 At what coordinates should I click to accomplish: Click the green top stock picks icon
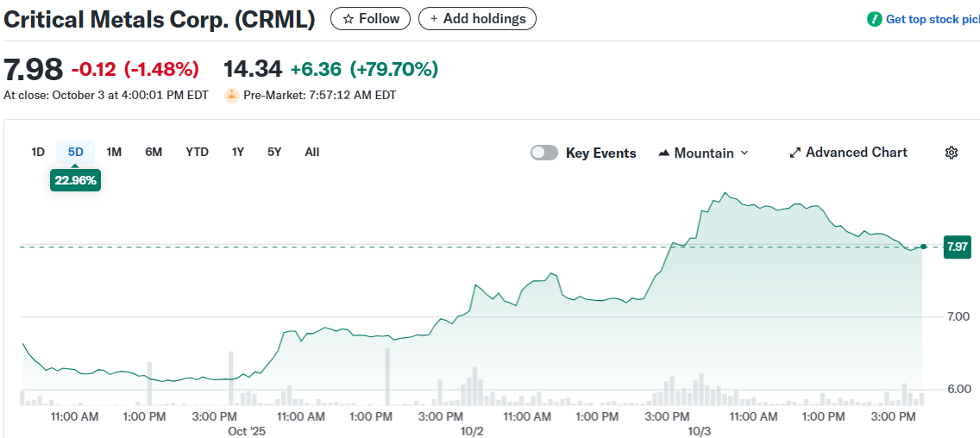(x=875, y=19)
